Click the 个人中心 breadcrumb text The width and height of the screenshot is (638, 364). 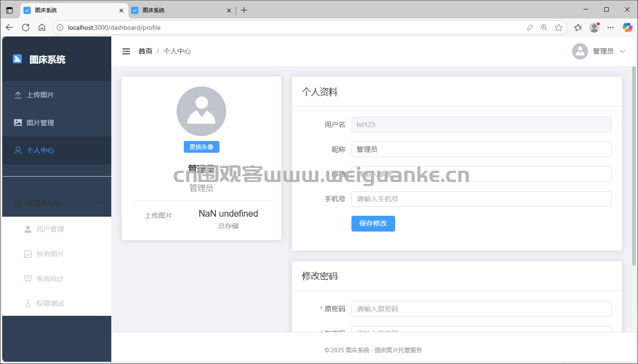177,51
